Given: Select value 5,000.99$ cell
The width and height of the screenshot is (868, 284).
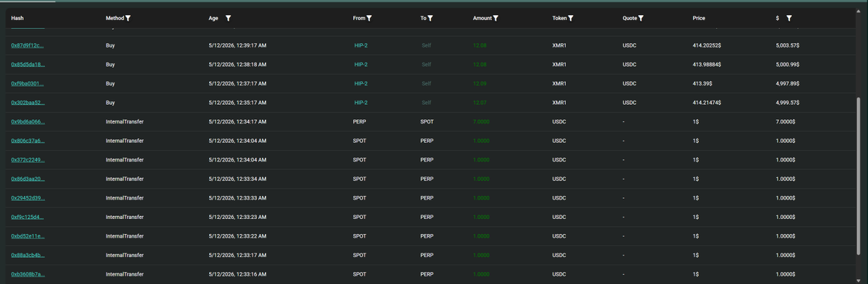Looking at the screenshot, I should tap(787, 64).
